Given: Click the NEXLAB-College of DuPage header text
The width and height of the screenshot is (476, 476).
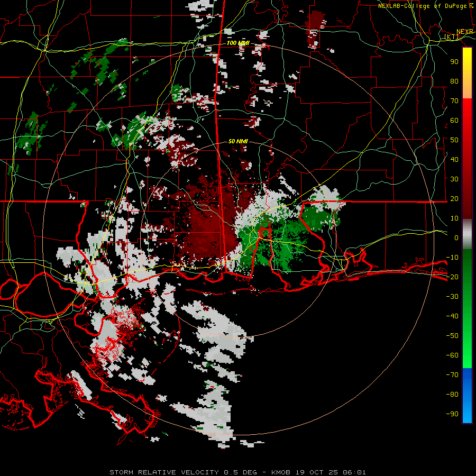Looking at the screenshot, I should 422,6.
